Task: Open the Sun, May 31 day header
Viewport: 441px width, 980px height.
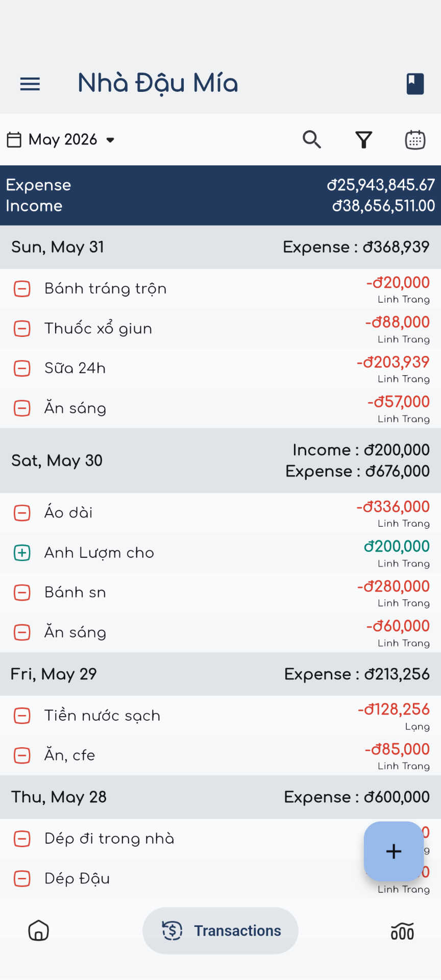Action: [x=220, y=247]
